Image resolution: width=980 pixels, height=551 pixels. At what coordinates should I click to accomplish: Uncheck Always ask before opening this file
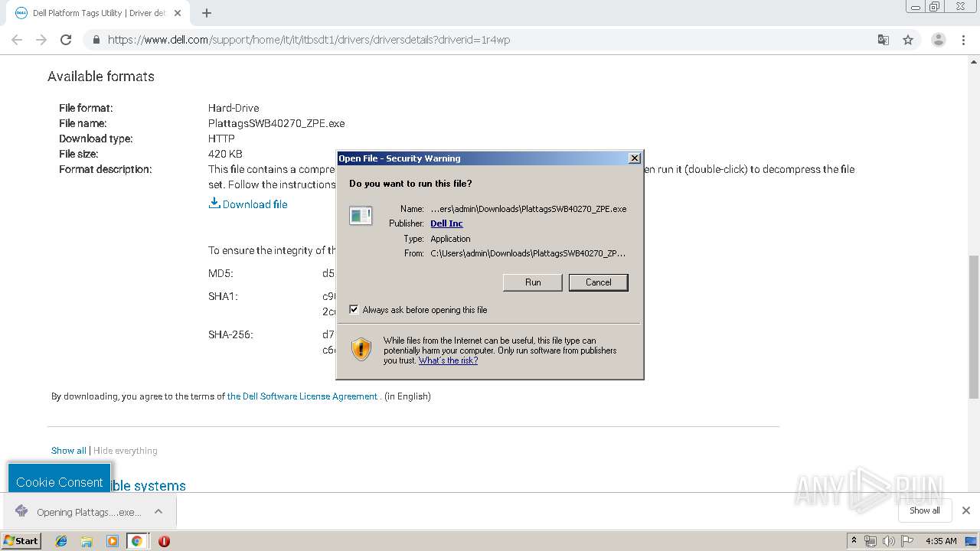[x=354, y=309]
